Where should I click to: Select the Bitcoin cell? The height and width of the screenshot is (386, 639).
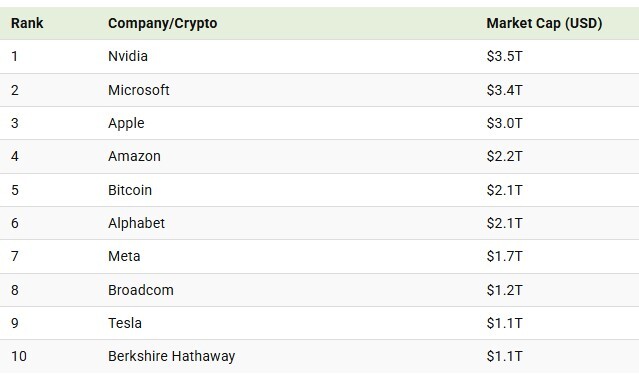(130, 190)
